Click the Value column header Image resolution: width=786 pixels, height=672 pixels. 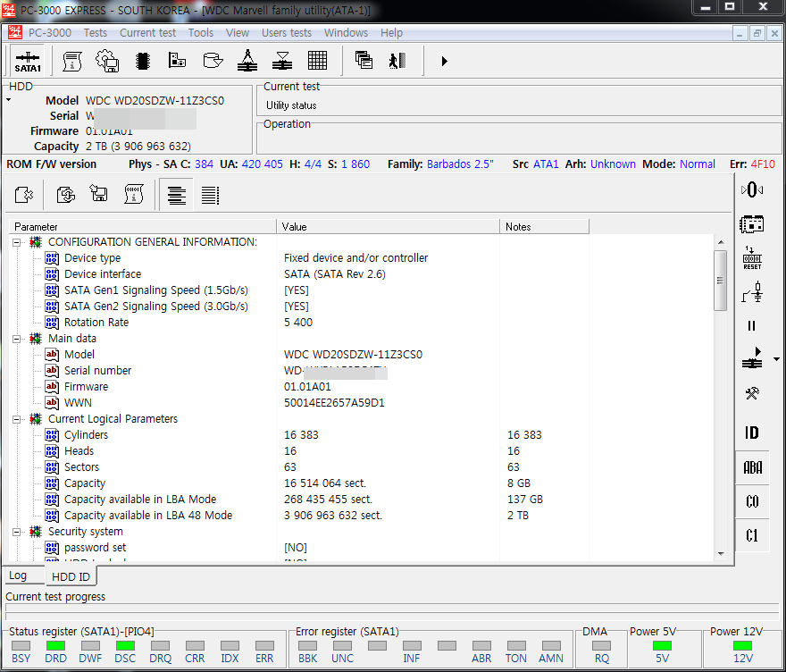(388, 227)
